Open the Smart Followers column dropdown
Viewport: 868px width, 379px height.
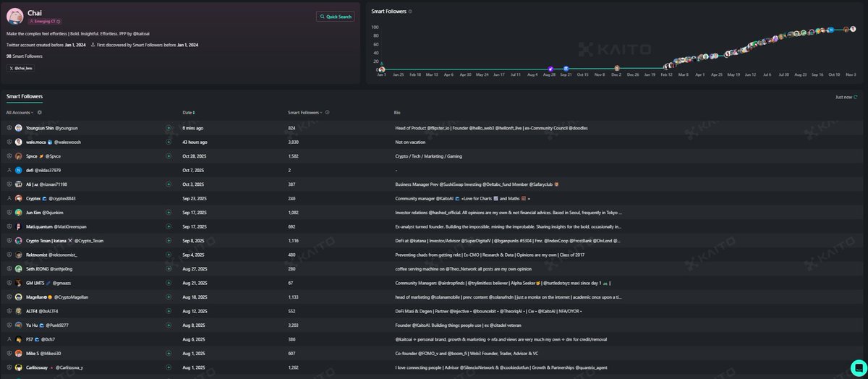[305, 113]
